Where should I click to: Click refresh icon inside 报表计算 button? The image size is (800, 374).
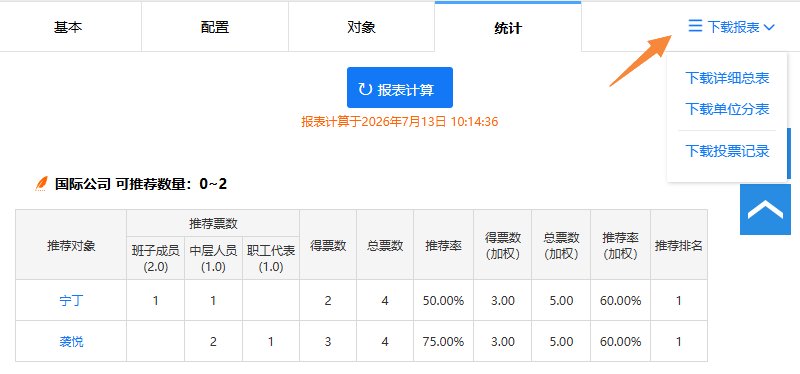coord(365,90)
